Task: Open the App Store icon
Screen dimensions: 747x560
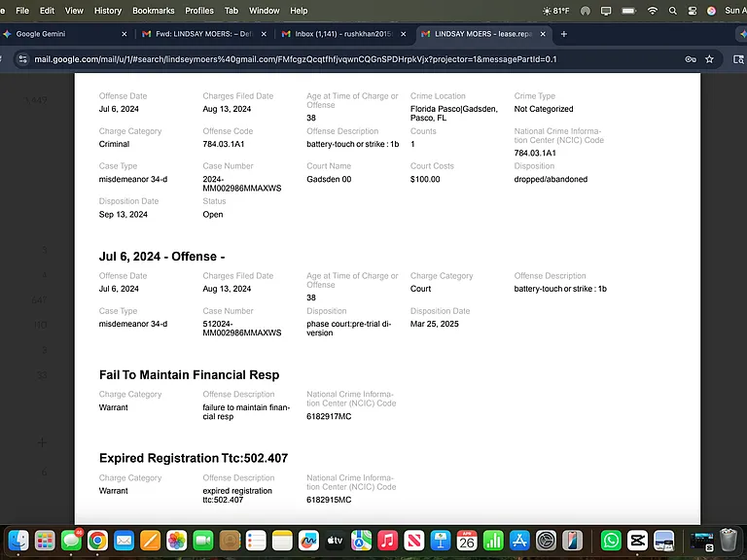Action: 519,541
